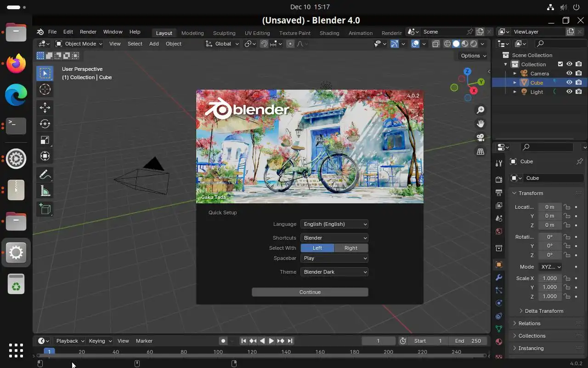
Task: Switch perspective/orthographic grid icon
Action: pos(481,151)
